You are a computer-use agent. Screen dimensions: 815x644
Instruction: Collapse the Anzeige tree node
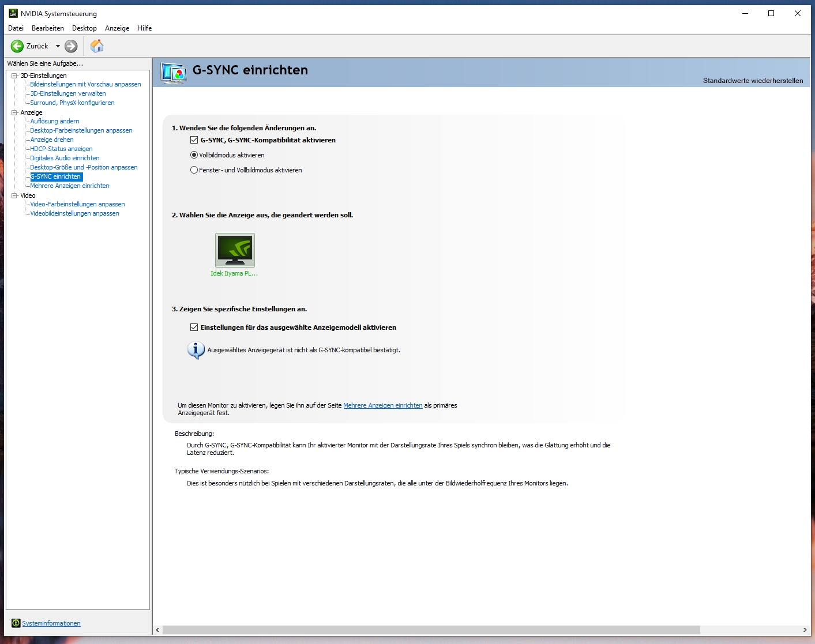coord(14,112)
